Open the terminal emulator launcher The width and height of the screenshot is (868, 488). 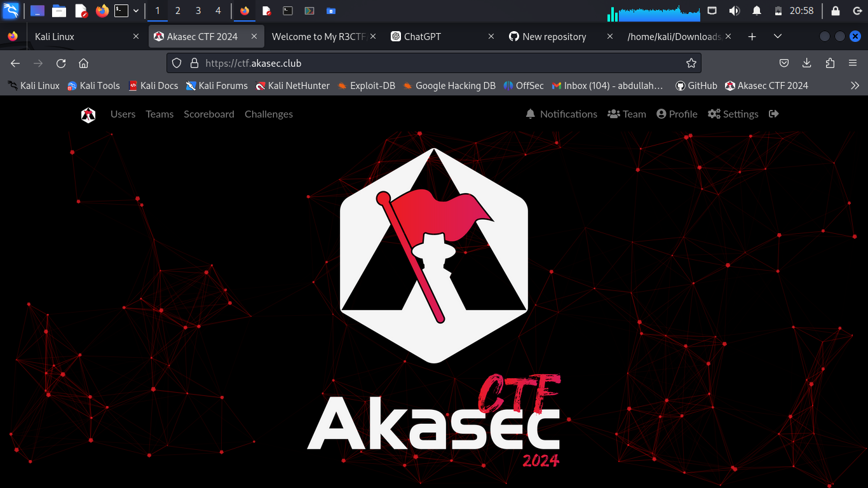click(121, 11)
